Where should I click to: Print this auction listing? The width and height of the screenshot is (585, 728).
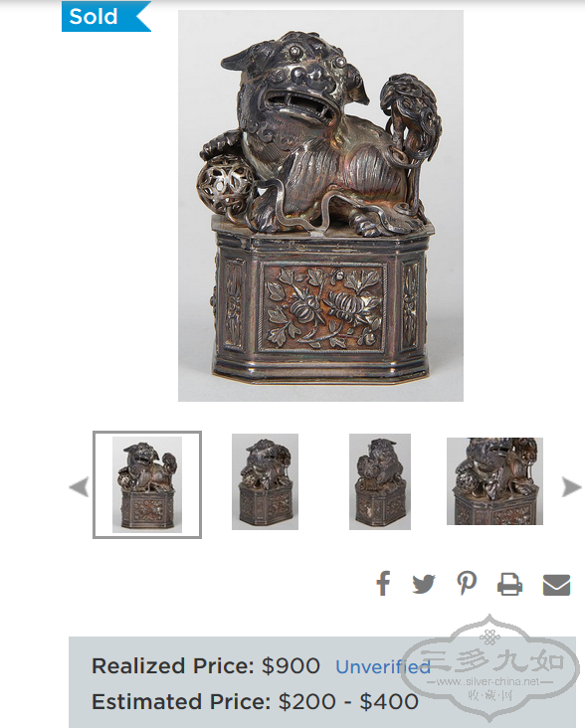[509, 584]
